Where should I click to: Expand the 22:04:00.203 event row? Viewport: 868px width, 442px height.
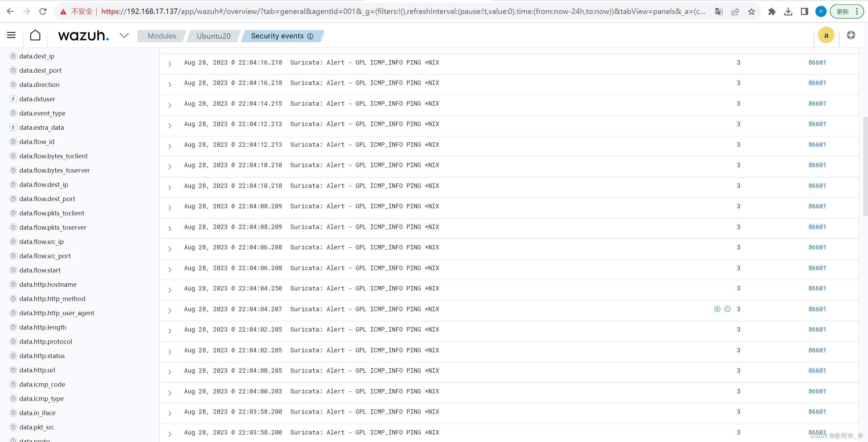170,393
